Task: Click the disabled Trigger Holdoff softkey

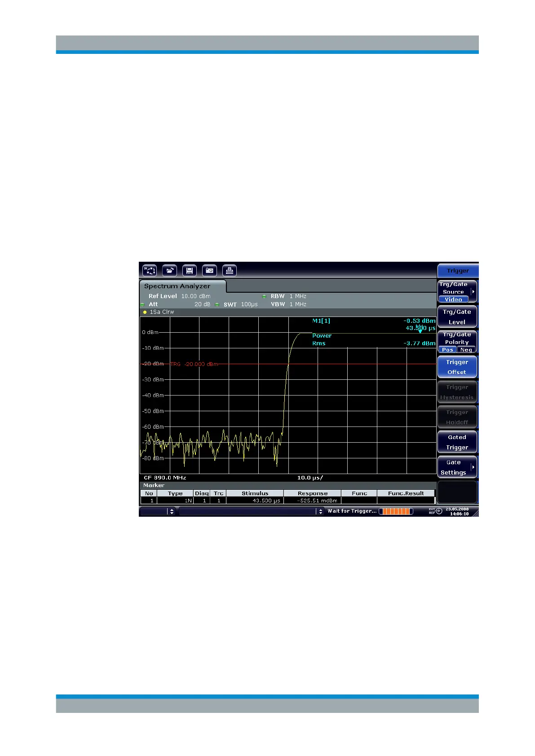Action: (457, 417)
